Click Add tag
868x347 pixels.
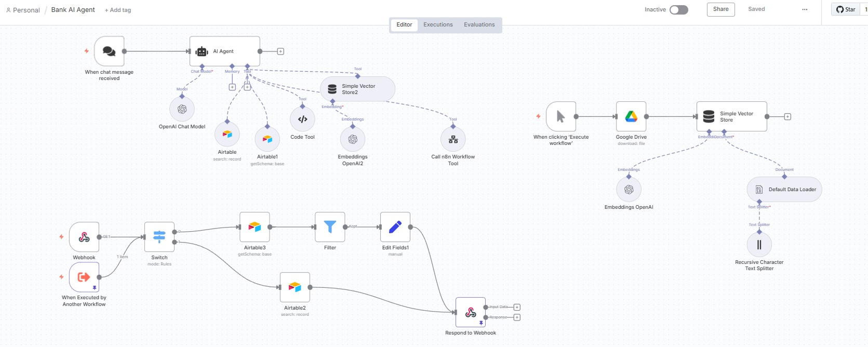(x=118, y=10)
